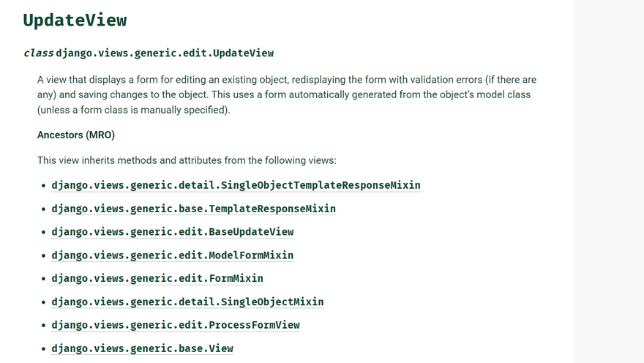Viewport: 644px width, 363px height.
Task: Click the bullet before ProcessFormView
Action: [44, 326]
